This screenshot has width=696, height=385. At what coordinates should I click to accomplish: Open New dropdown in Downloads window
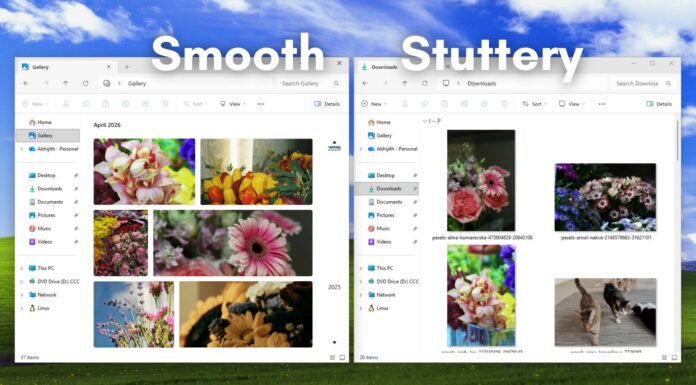(374, 104)
